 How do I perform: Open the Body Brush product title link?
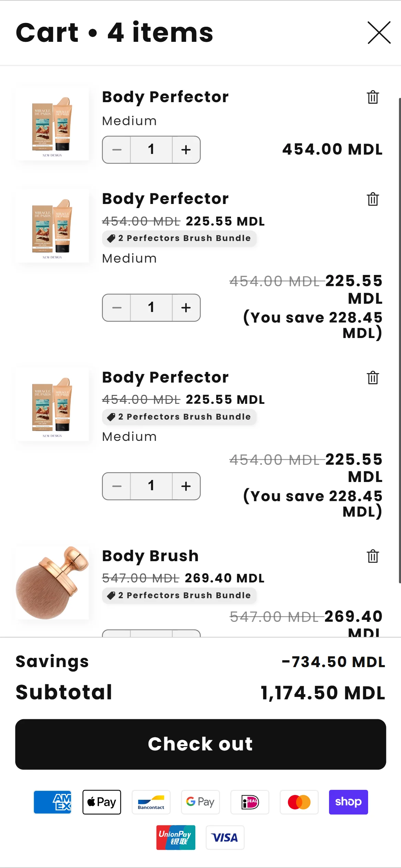[x=150, y=556]
